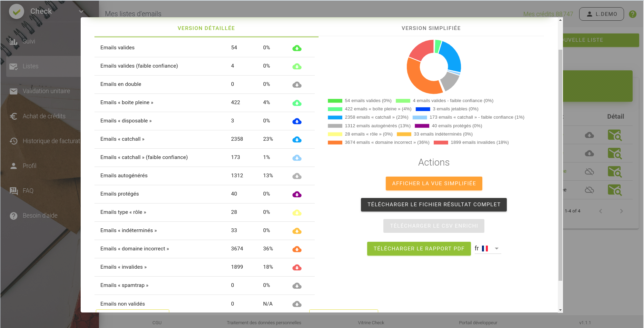Click AFFICHER LA VUE SIMPLIFIÉE
Image resolution: width=644 pixels, height=328 pixels.
tap(434, 183)
